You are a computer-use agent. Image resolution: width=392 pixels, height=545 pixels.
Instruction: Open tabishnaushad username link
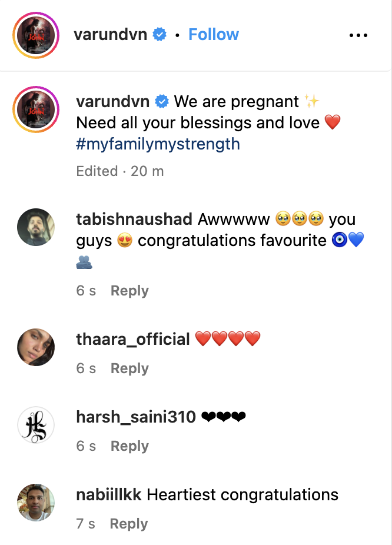coord(134,220)
